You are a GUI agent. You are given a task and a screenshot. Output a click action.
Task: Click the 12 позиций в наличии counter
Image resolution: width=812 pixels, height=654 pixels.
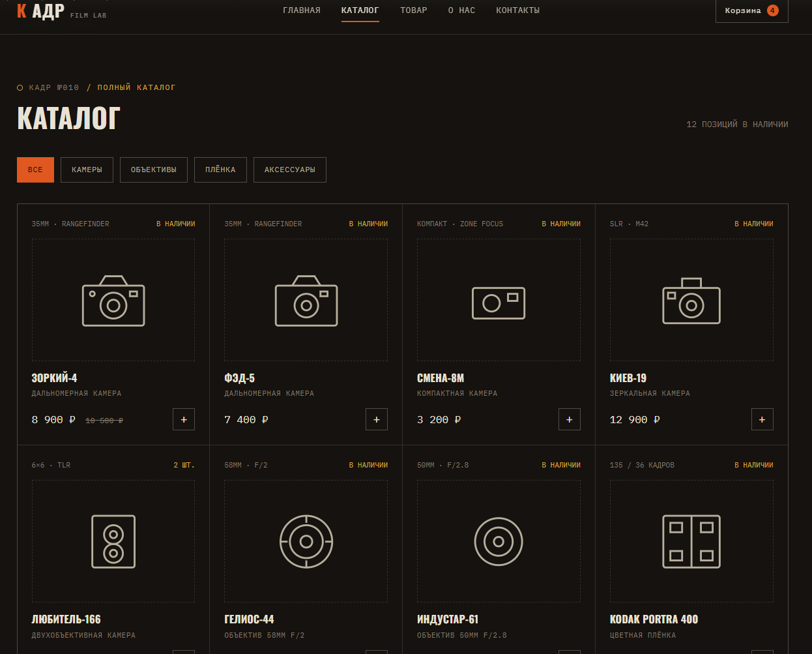737,124
